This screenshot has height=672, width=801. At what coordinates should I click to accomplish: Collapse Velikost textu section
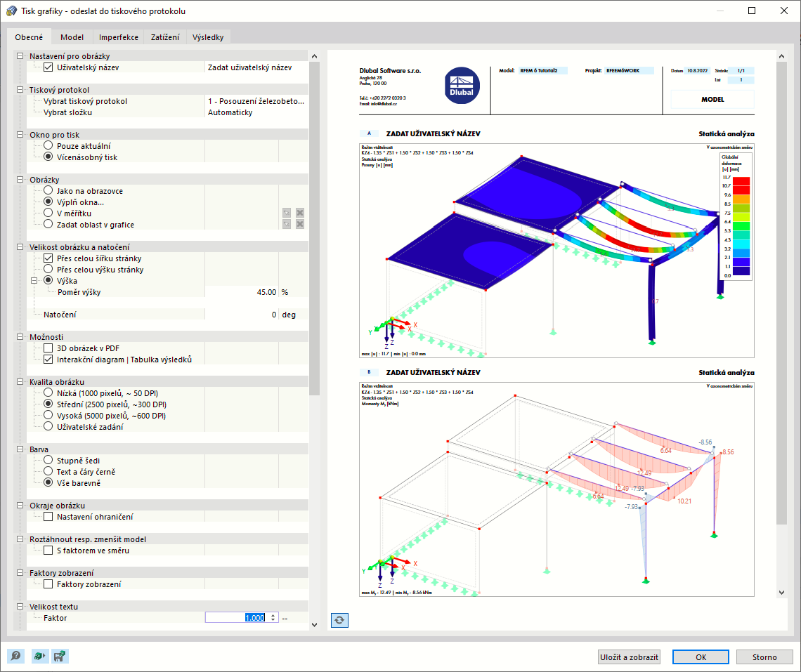(x=20, y=606)
